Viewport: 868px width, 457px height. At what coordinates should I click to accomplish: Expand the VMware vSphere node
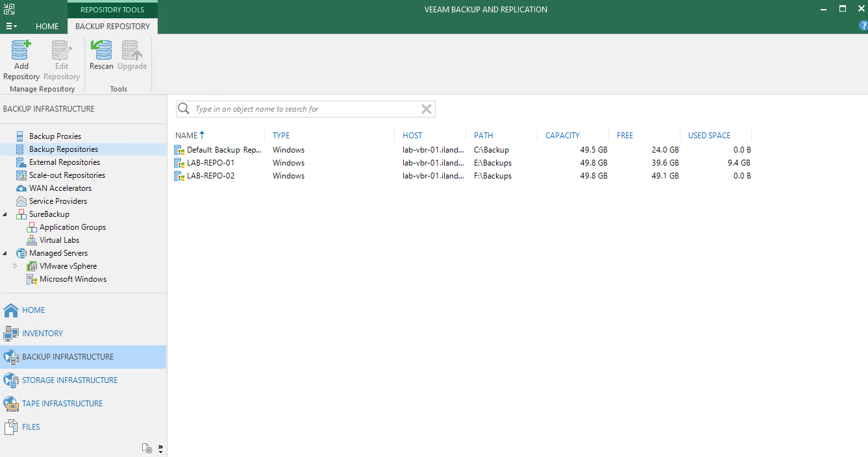[16, 266]
